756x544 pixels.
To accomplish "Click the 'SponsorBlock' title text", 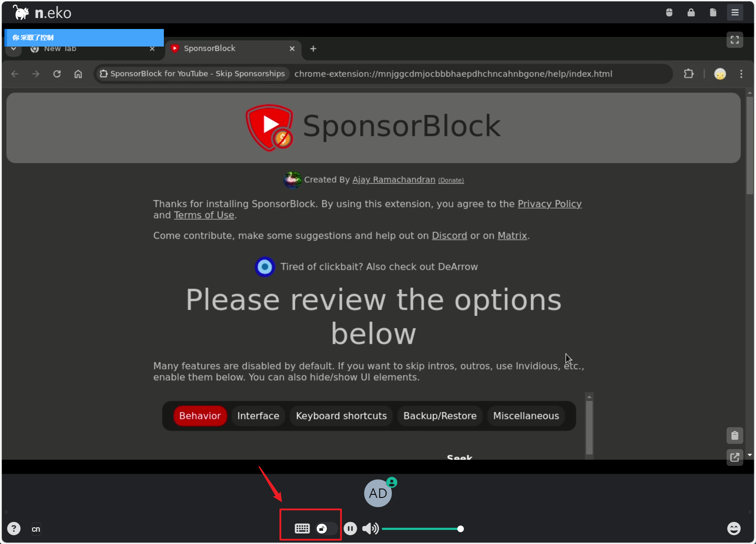I will [401, 126].
